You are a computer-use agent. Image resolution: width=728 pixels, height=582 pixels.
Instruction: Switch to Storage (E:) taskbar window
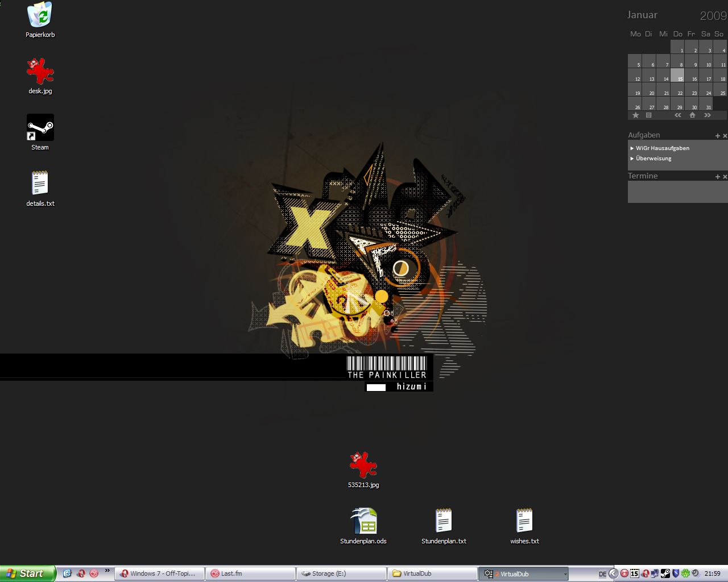[x=341, y=573]
